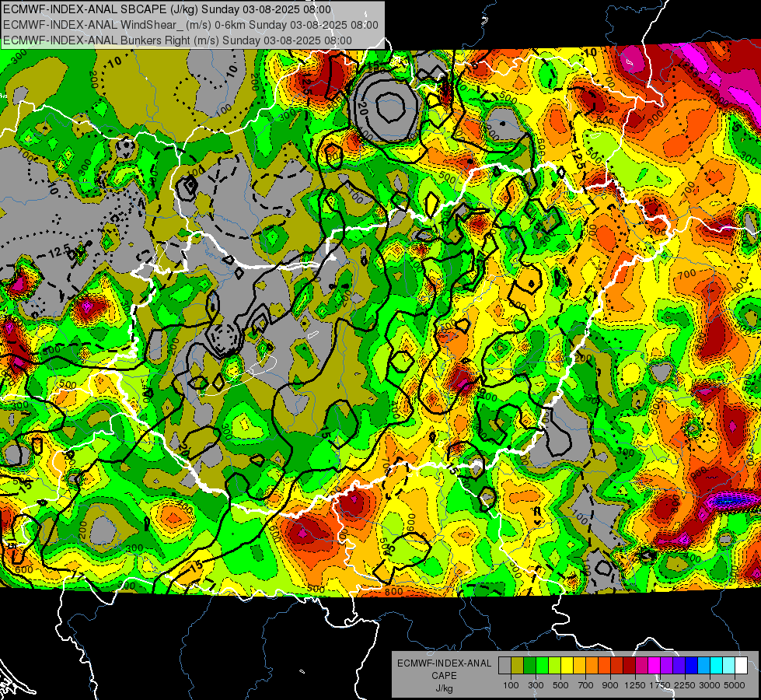Click the 900 tick label in legend

[x=610, y=685]
